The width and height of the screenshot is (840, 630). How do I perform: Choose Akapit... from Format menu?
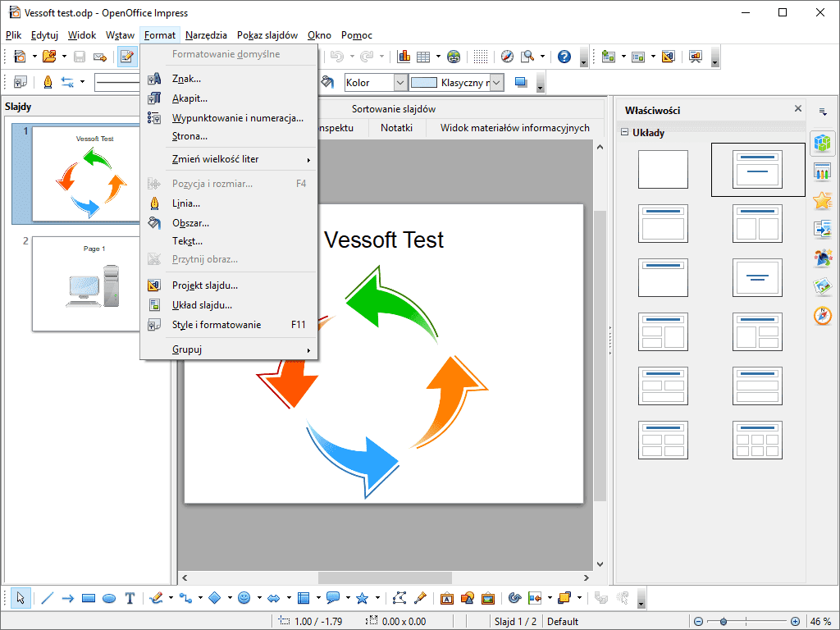228,98
